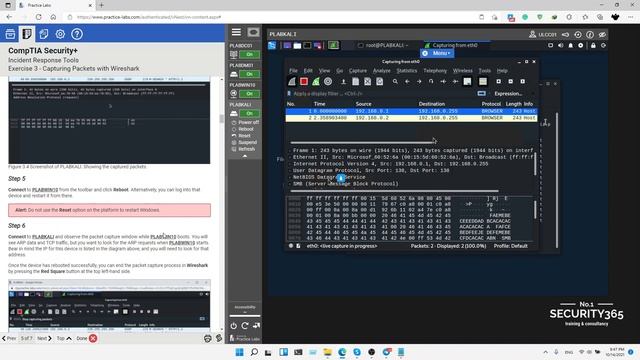Switch to root@PLABKALI terminal taskbar tab
This screenshot has width=640, height=360.
pos(383,45)
